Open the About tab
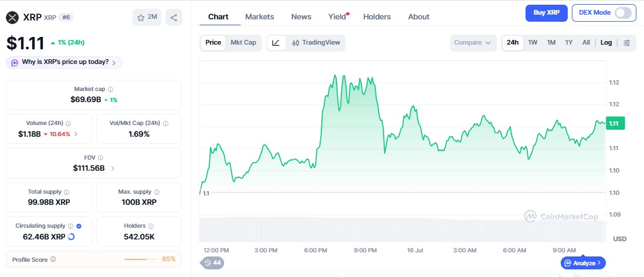This screenshot has width=644, height=277. click(x=419, y=17)
